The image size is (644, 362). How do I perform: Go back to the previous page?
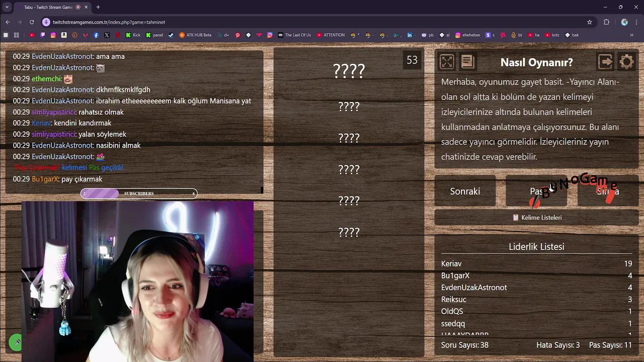click(8, 22)
